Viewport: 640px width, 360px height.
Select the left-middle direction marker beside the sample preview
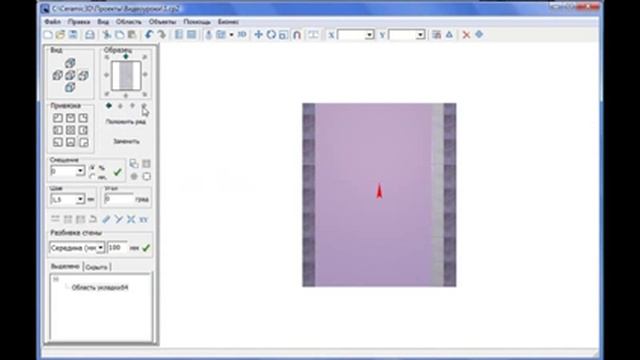tap(107, 75)
